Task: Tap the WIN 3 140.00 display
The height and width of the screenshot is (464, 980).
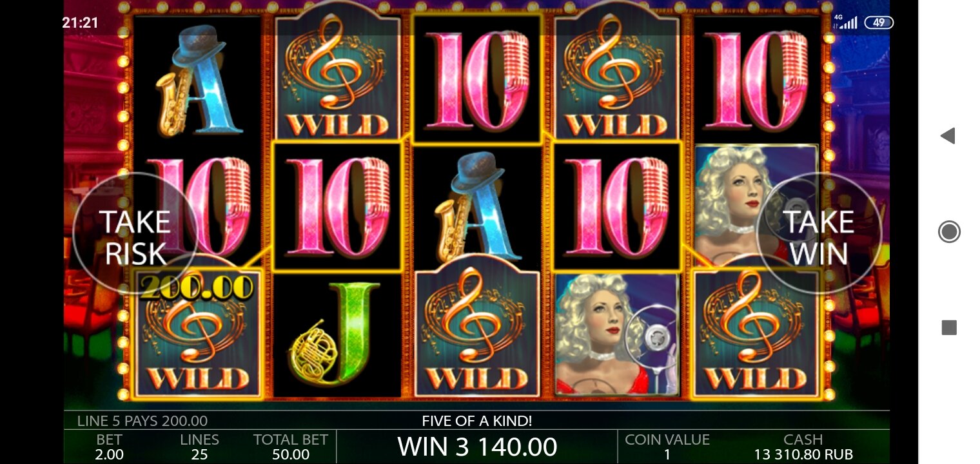Action: [x=477, y=447]
